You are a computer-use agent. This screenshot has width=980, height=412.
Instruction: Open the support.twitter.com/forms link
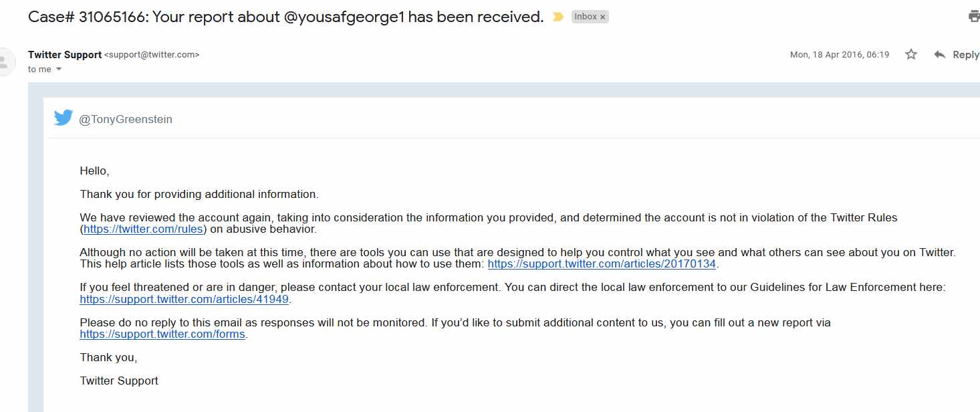(162, 334)
